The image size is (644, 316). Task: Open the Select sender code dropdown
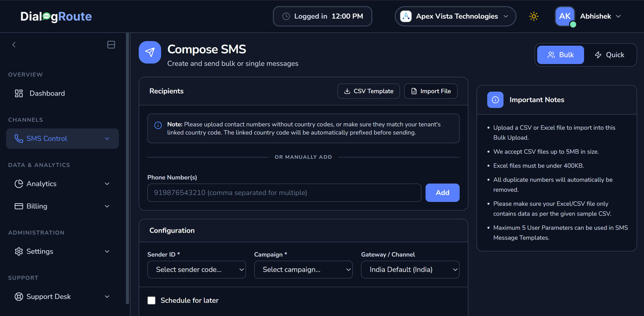(x=196, y=270)
